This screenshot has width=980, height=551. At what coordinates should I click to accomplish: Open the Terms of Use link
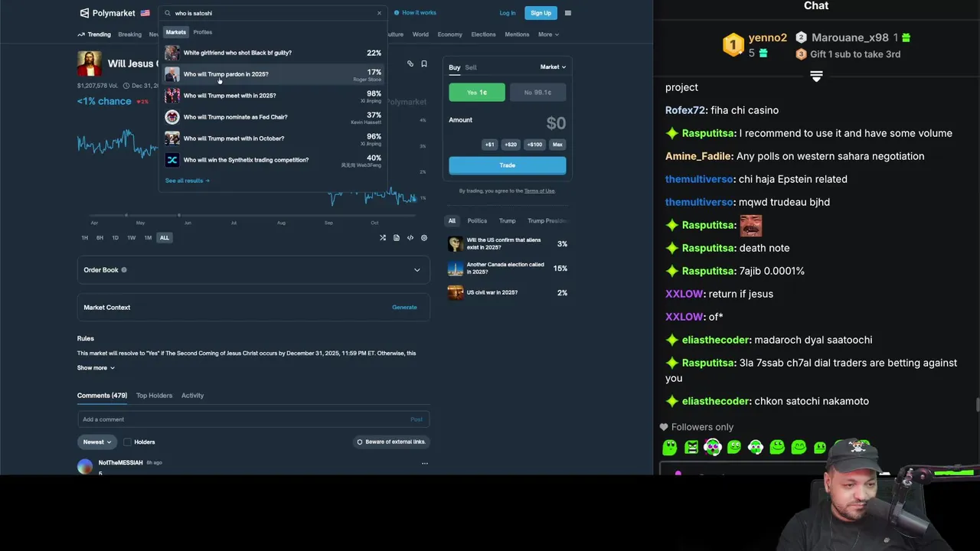pos(540,191)
